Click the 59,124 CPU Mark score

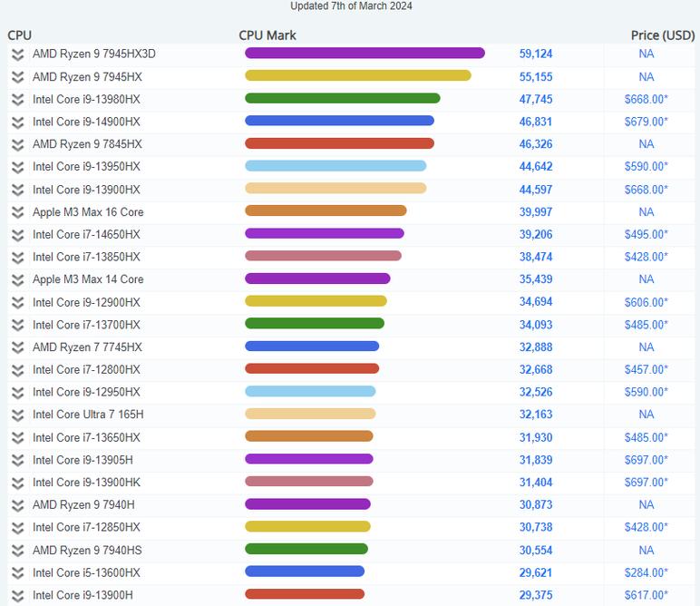535,54
